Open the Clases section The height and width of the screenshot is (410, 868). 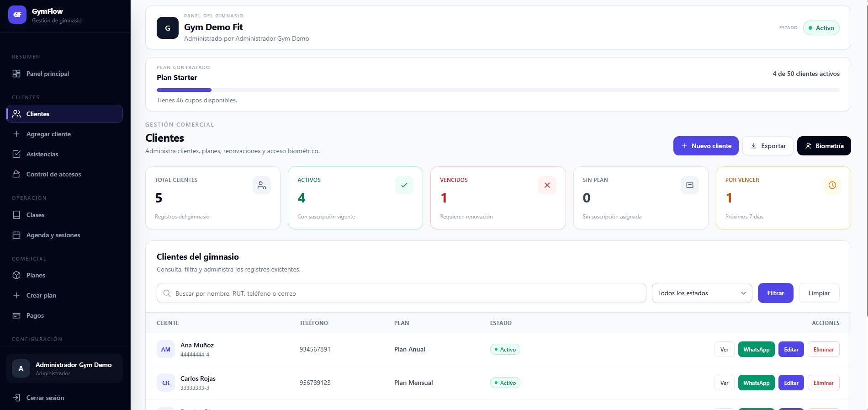pyautogui.click(x=64, y=215)
